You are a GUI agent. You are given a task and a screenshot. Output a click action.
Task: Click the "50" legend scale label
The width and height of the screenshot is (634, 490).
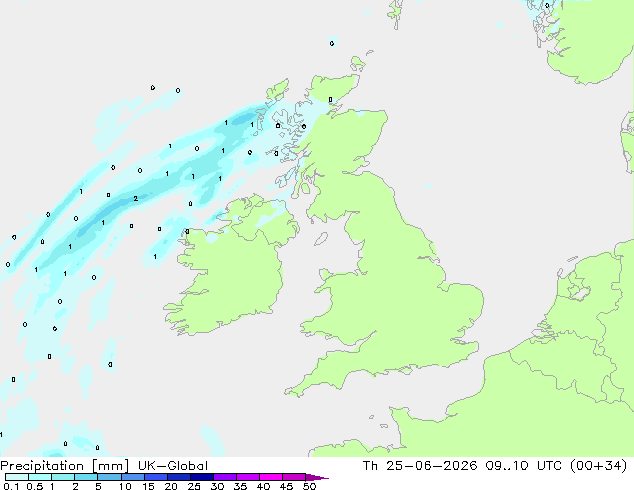point(309,486)
